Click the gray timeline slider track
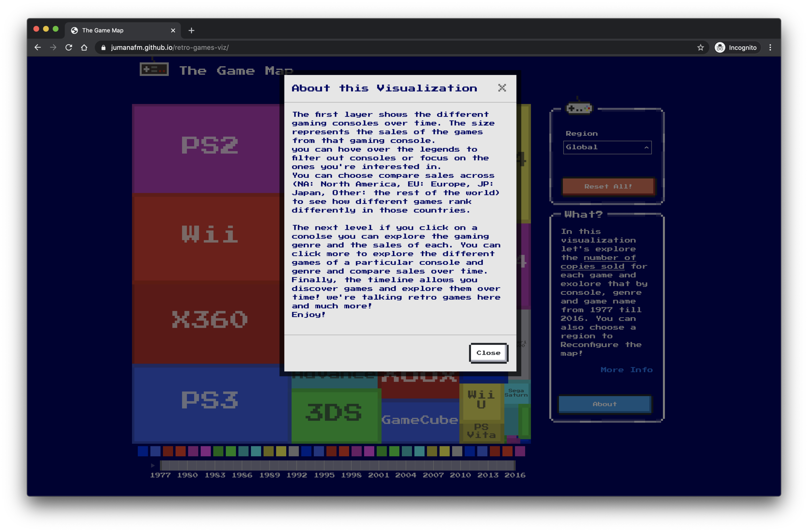This screenshot has width=808, height=532. pos(337,465)
